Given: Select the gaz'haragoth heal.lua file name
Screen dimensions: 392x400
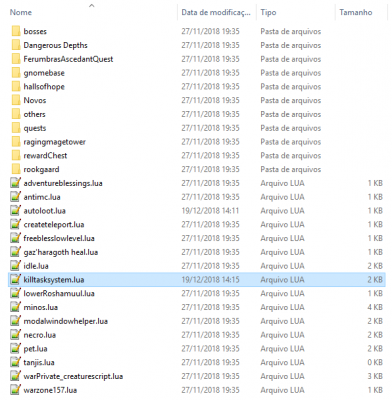Looking at the screenshot, I should point(61,252).
